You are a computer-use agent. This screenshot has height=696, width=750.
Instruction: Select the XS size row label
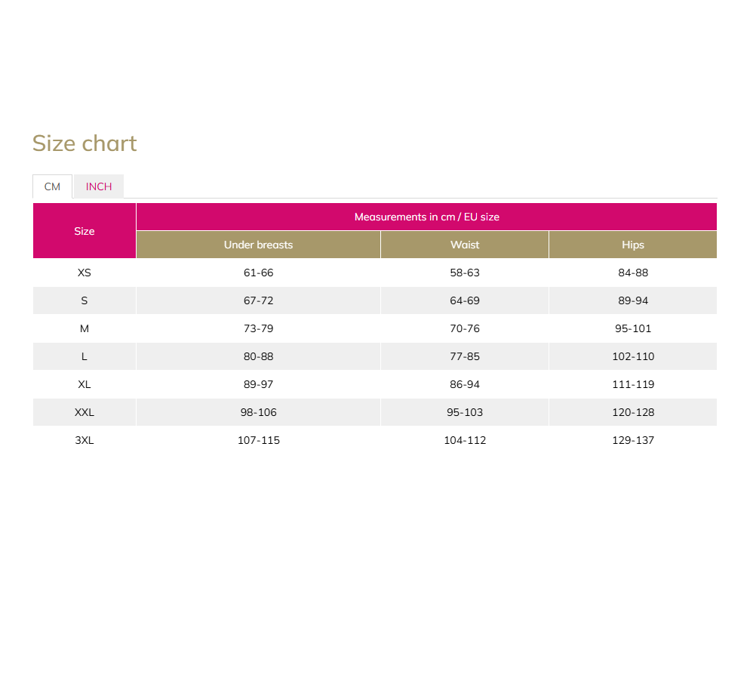pos(84,273)
